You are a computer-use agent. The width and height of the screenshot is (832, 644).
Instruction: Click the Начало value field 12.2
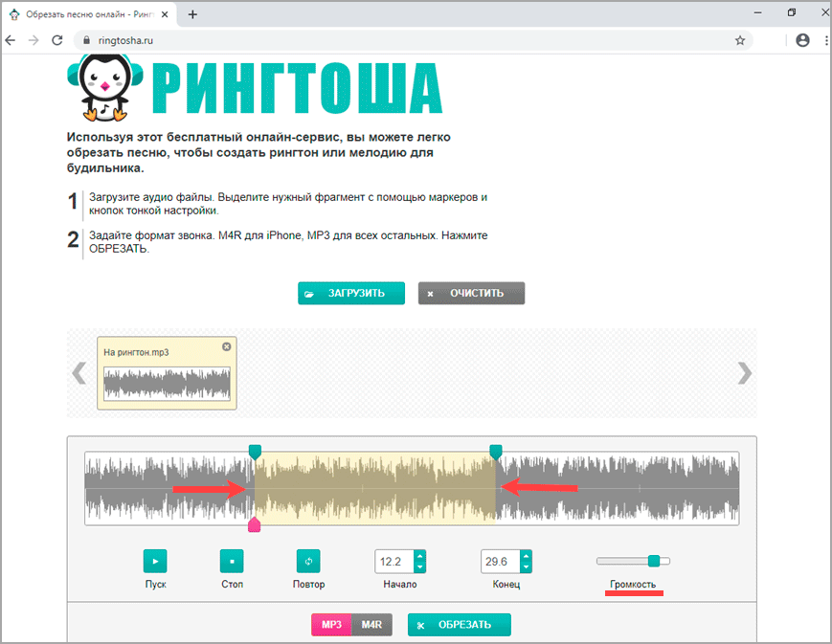394,562
